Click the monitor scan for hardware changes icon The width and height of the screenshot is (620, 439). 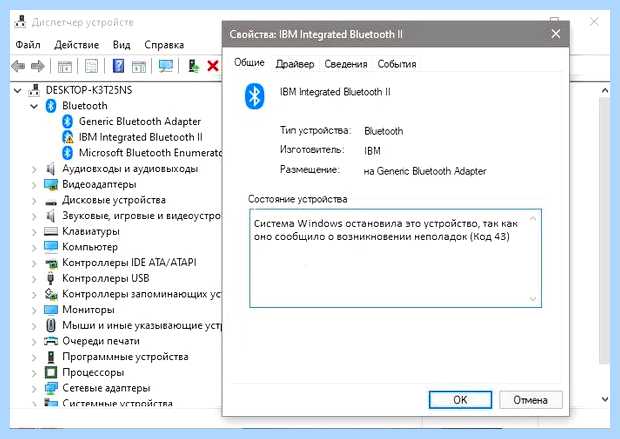point(166,66)
